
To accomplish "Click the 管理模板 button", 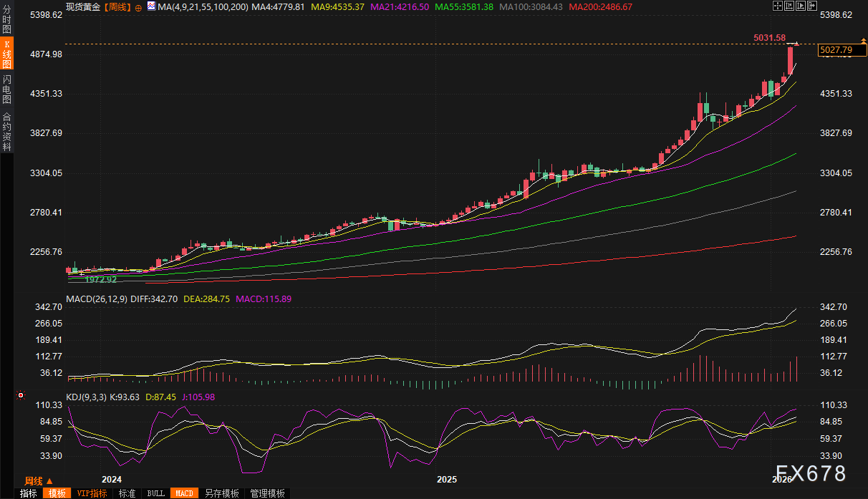I will click(266, 493).
